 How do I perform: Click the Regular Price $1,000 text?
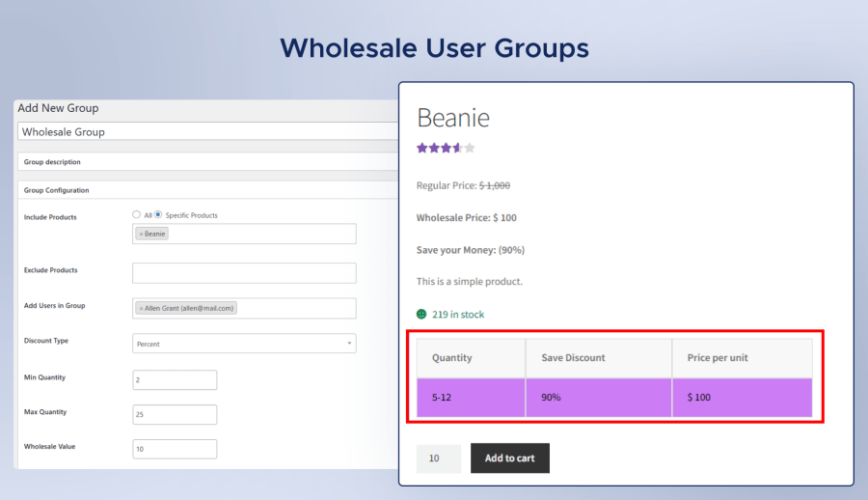[463, 185]
